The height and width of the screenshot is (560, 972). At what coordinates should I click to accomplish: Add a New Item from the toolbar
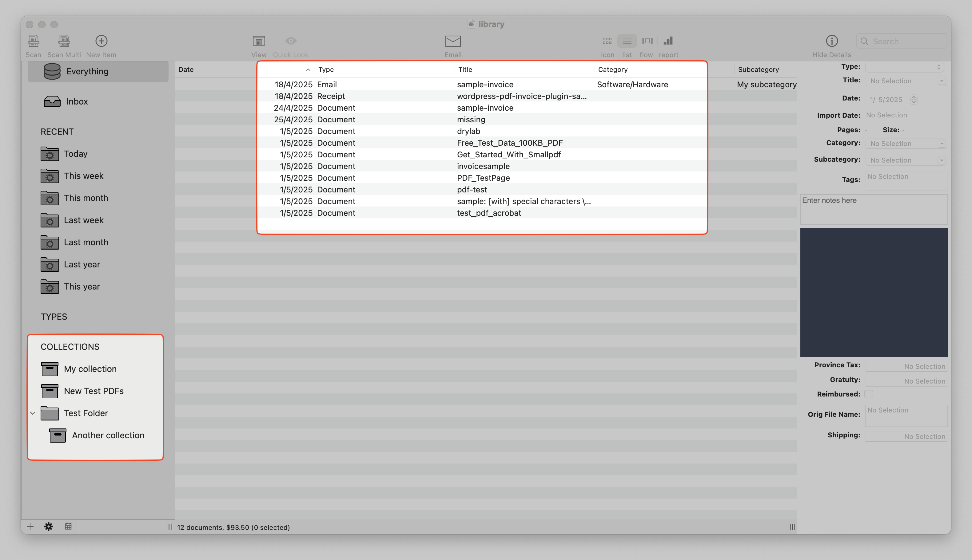pyautogui.click(x=101, y=41)
